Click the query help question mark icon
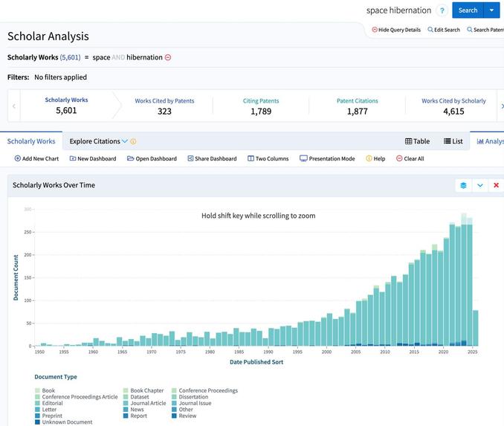 pos(442,10)
